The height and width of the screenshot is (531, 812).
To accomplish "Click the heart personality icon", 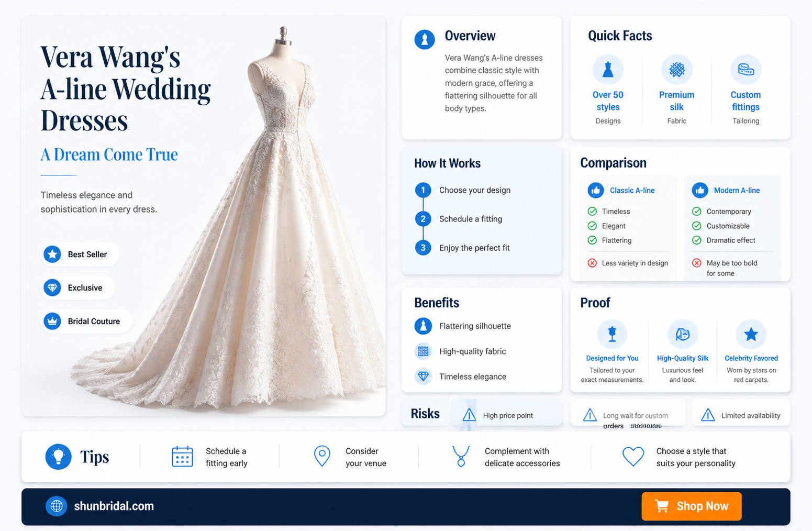I will (x=633, y=457).
